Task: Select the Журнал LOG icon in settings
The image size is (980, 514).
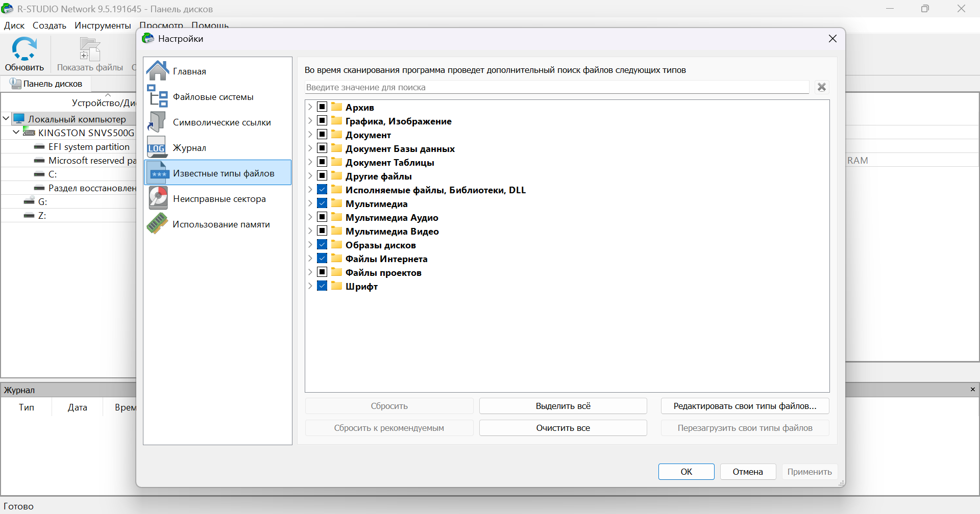Action: pos(157,147)
